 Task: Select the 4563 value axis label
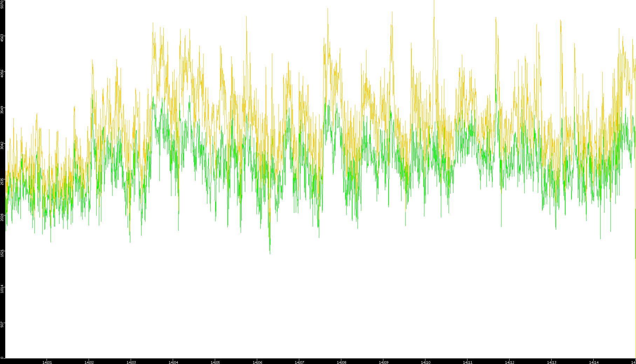[x=2, y=38]
